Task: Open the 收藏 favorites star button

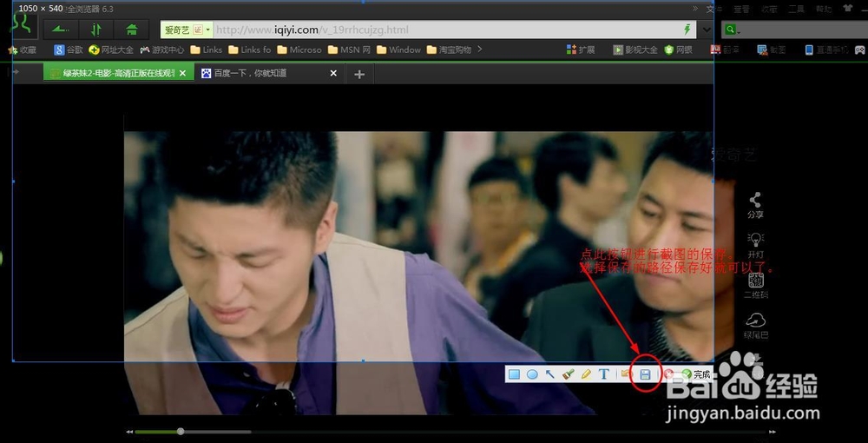Action: tap(23, 50)
